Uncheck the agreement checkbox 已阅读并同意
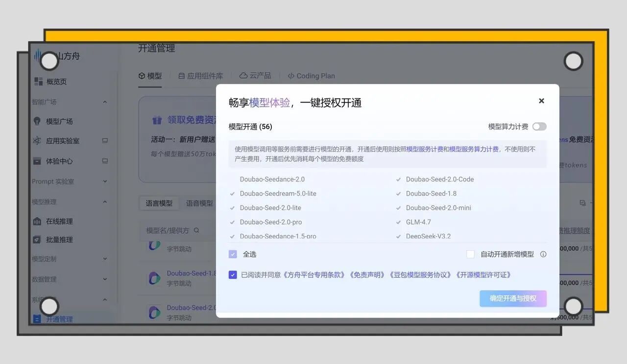This screenshot has width=627, height=364. (233, 275)
